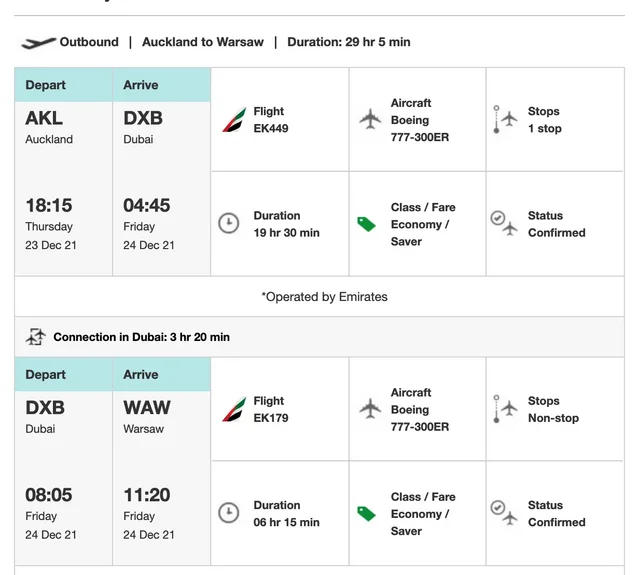Image resolution: width=640 pixels, height=575 pixels.
Task: Click the aircraft icon for EK179 flight
Action: (370, 408)
